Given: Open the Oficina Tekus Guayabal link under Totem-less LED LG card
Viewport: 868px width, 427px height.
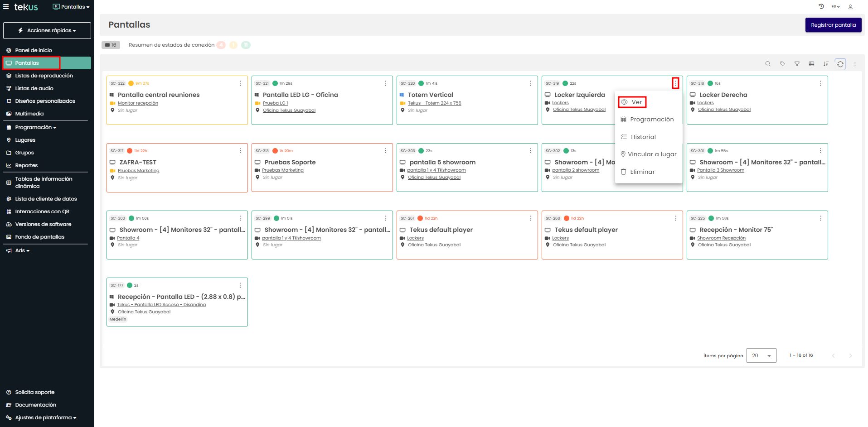Looking at the screenshot, I should [x=289, y=110].
